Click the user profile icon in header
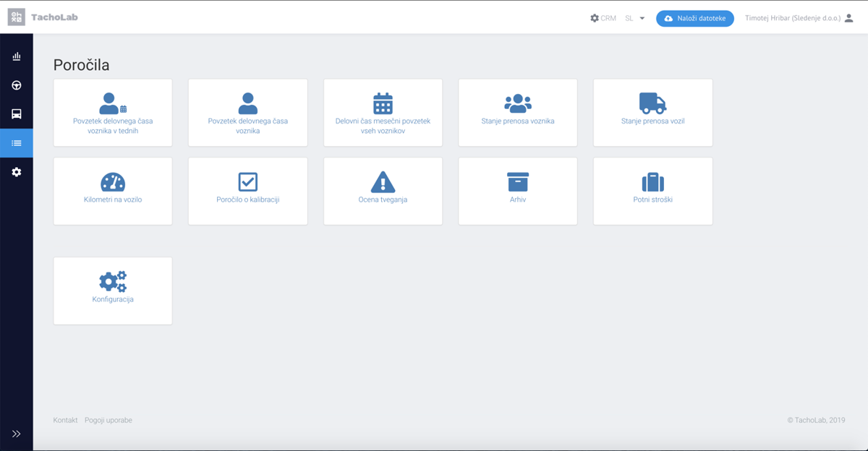This screenshot has width=868, height=451. (x=849, y=18)
